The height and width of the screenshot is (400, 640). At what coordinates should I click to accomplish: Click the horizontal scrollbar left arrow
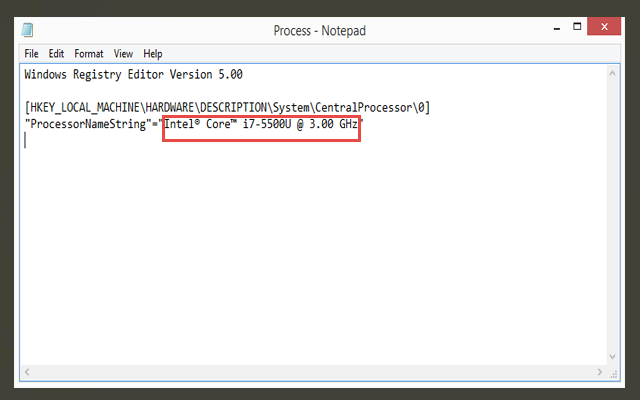coord(27,372)
